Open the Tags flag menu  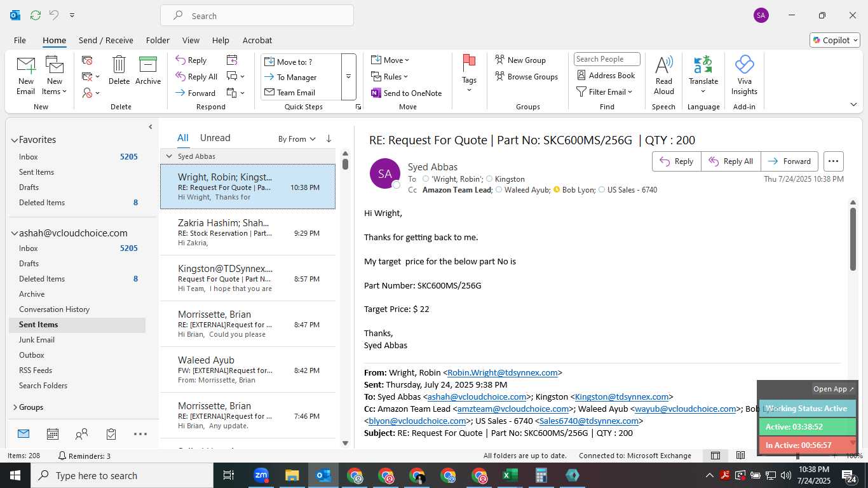pos(470,73)
